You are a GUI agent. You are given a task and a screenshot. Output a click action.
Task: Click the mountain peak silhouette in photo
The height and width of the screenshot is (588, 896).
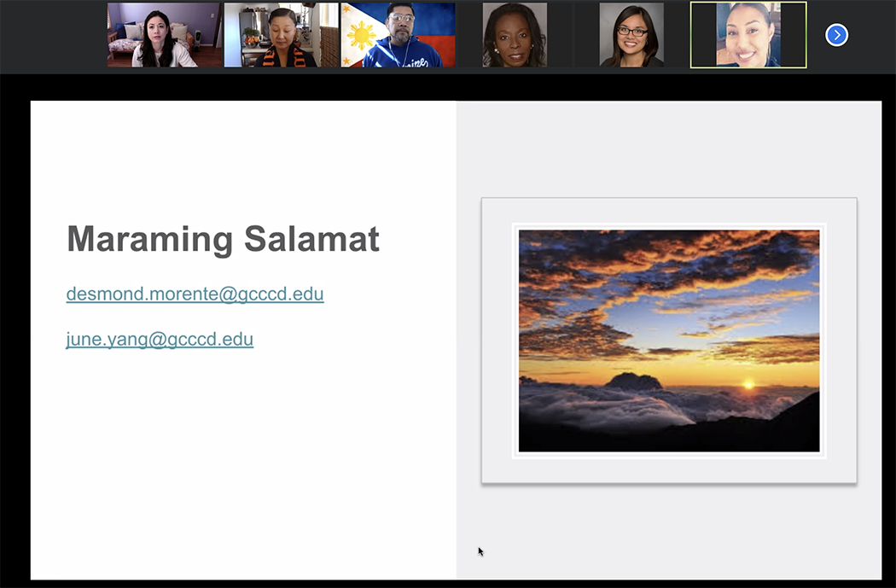click(633, 381)
